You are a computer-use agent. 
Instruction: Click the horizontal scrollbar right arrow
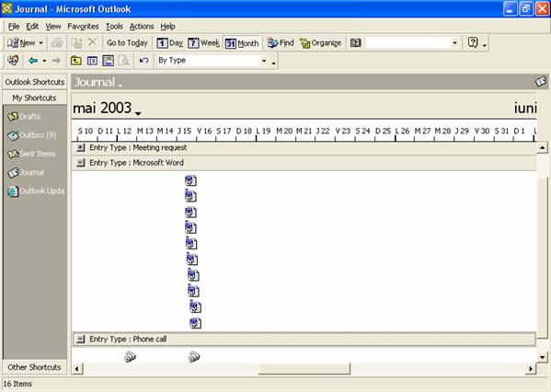coord(531,369)
